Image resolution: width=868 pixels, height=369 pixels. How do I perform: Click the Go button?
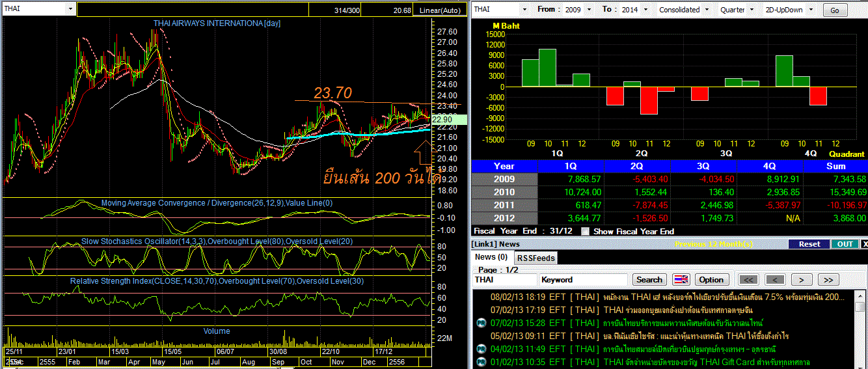835,10
